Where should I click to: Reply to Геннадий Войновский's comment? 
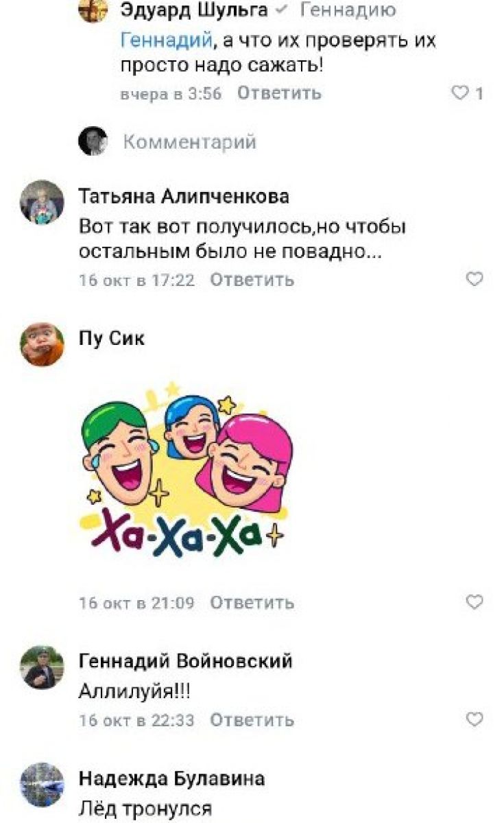pos(252,720)
